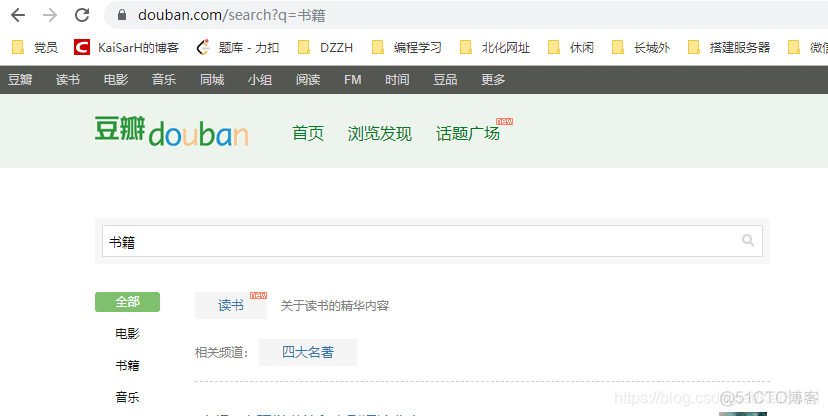Open the 休闲 bookmark folder
Image resolution: width=828 pixels, height=416 pixels.
(x=571, y=48)
